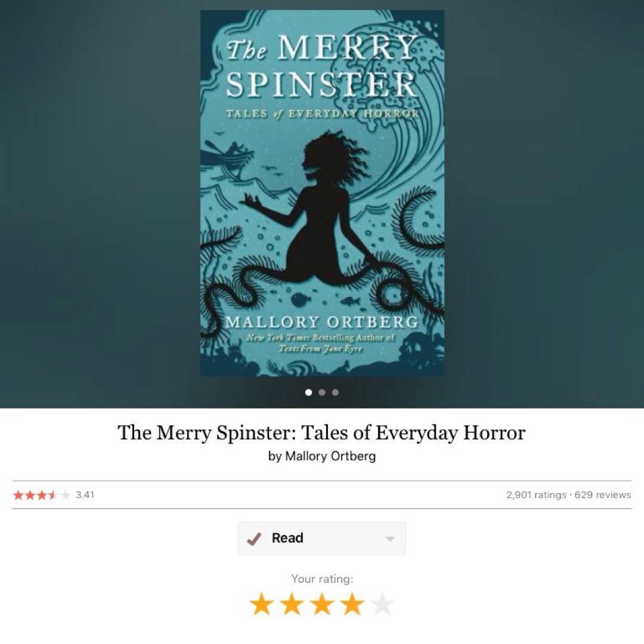Rate the book one star
Viewport: 644px width, 644px height.
(261, 604)
